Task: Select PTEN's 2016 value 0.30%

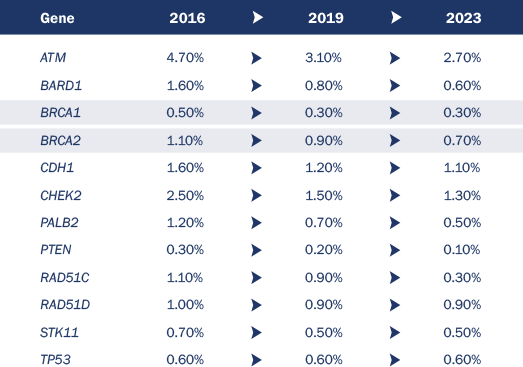Action: (185, 250)
